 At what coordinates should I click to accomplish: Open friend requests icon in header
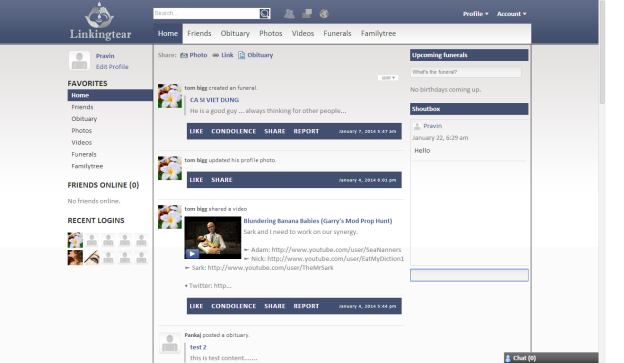(289, 14)
